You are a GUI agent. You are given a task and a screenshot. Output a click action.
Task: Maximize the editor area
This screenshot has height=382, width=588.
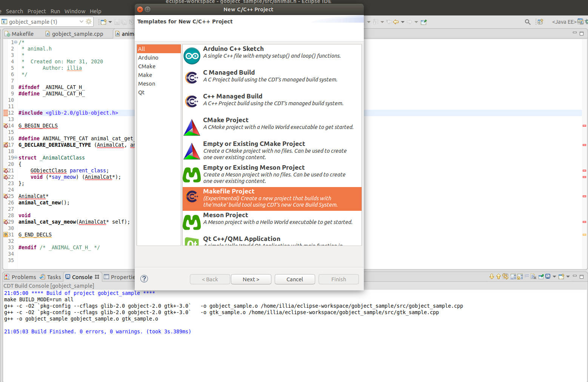(x=582, y=33)
